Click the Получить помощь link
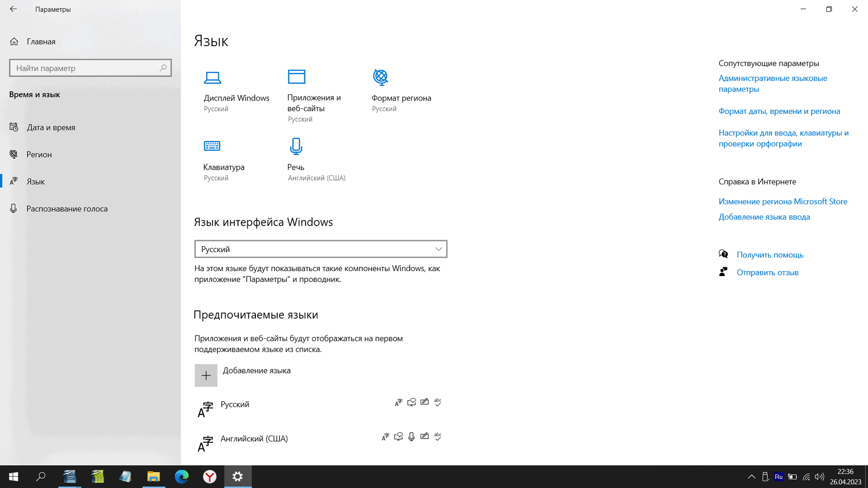 click(x=769, y=255)
